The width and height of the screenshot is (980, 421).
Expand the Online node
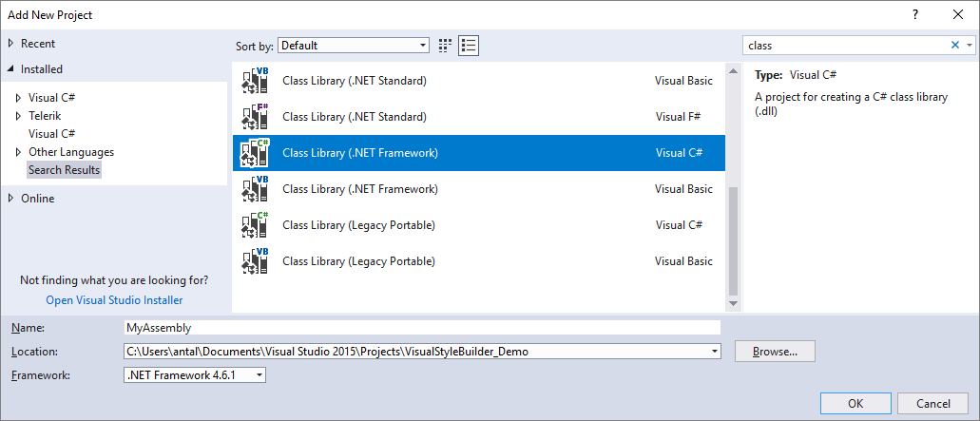click(10, 198)
